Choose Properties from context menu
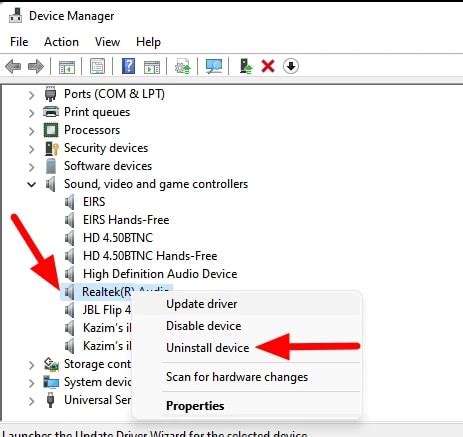 (247, 406)
